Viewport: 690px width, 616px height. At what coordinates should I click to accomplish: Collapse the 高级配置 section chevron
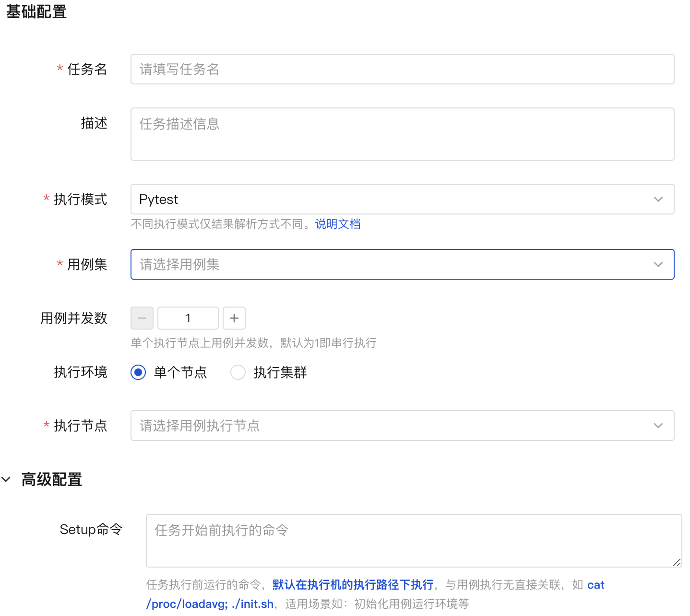tap(6, 479)
